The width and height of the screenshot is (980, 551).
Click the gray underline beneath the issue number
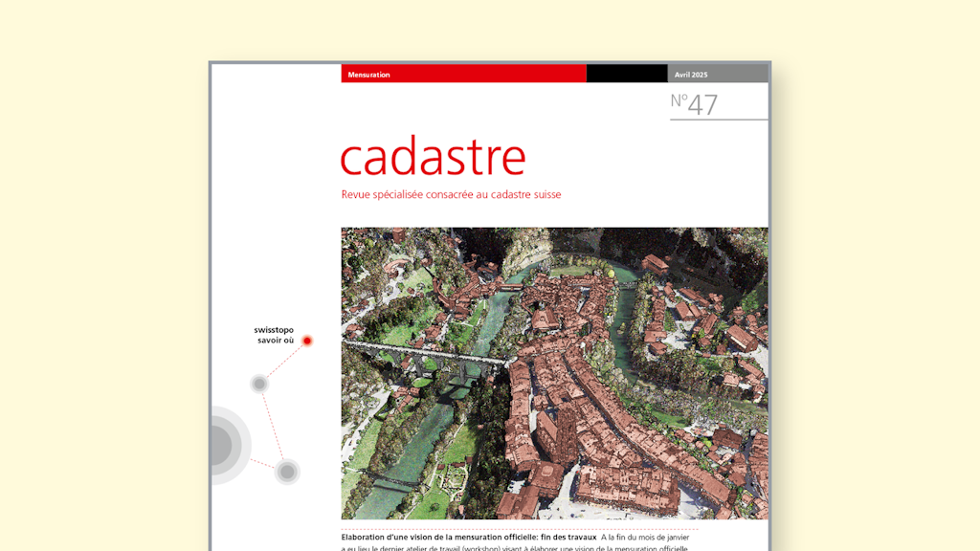click(719, 120)
